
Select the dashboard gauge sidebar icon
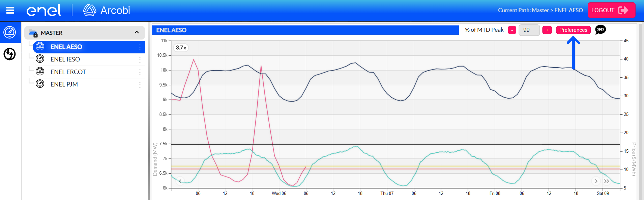click(10, 32)
